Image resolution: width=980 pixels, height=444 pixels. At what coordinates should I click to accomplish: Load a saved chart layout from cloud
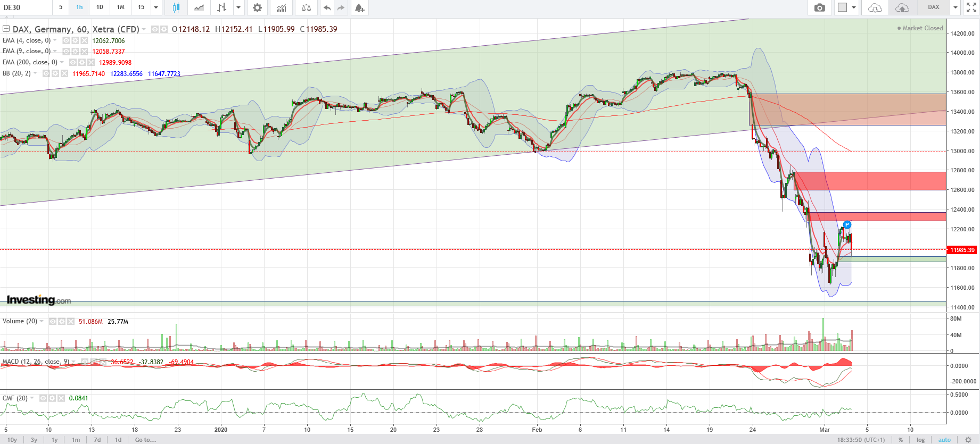tap(875, 7)
